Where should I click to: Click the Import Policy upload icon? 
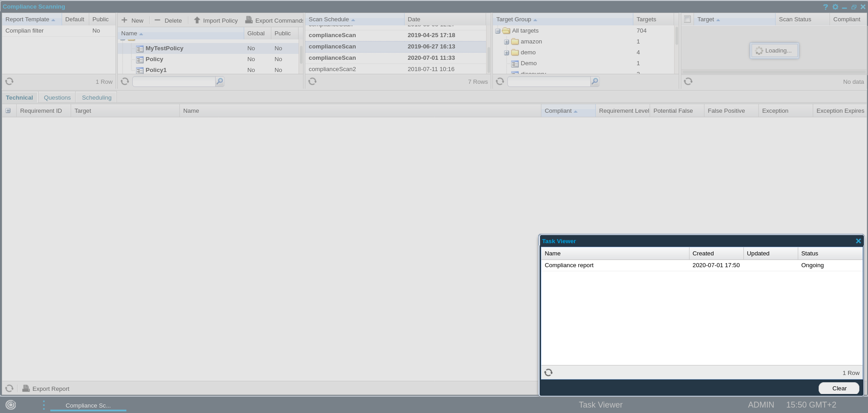[x=197, y=20]
